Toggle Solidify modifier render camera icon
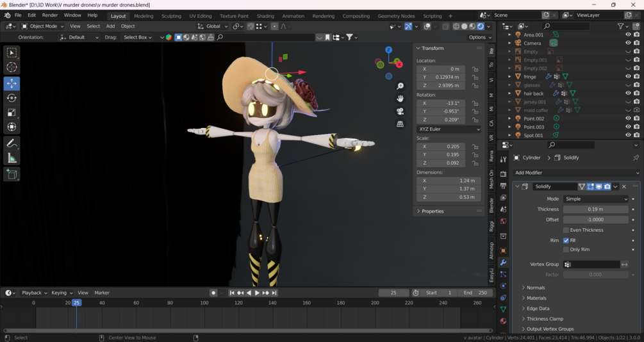 (x=607, y=186)
